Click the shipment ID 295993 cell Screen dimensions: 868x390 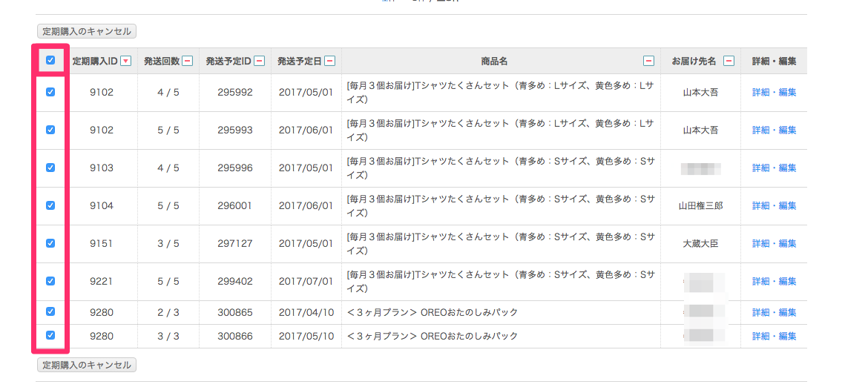pos(234,130)
